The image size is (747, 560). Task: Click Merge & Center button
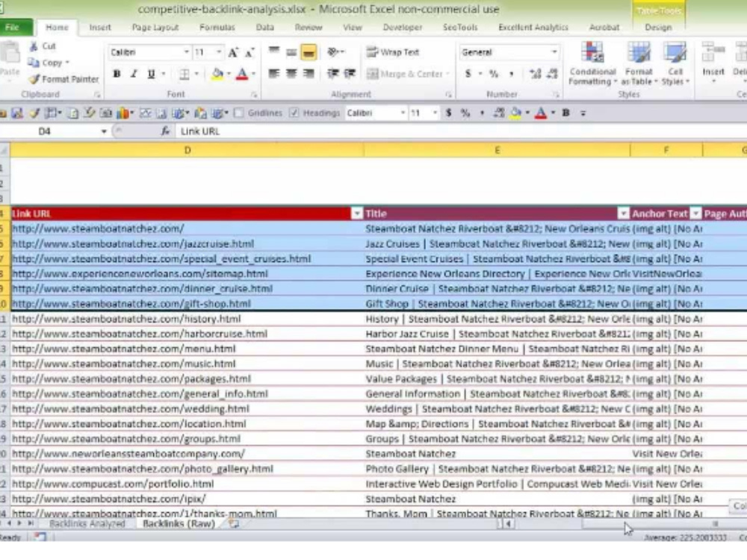pyautogui.click(x=408, y=74)
